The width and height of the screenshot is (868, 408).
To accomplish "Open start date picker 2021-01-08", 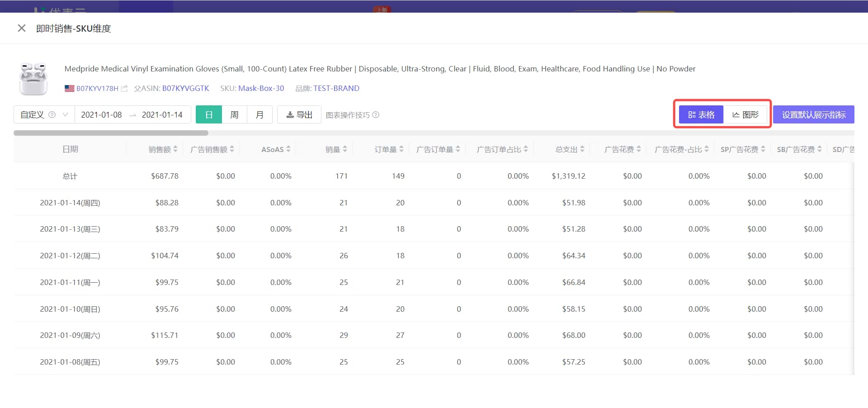I will (x=101, y=115).
